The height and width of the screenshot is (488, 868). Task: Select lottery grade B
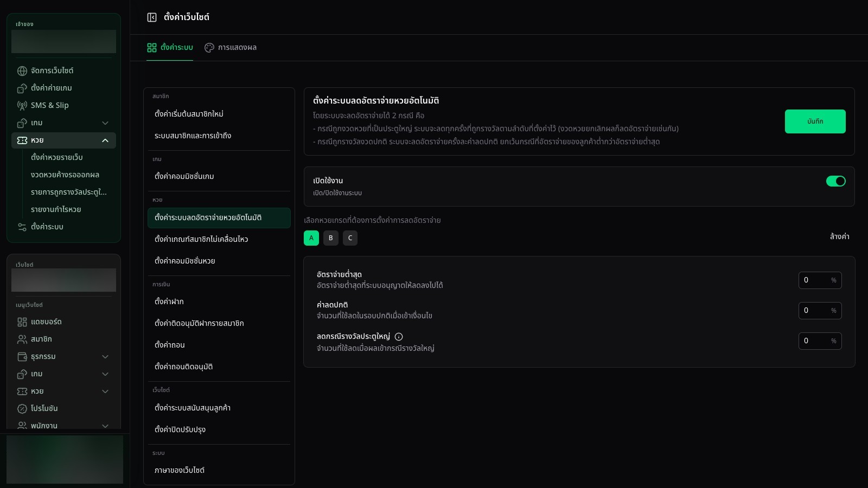pos(331,238)
